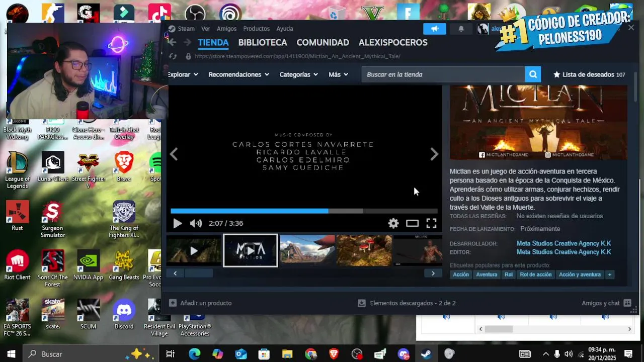Select the Rol de acción tag

point(536,275)
